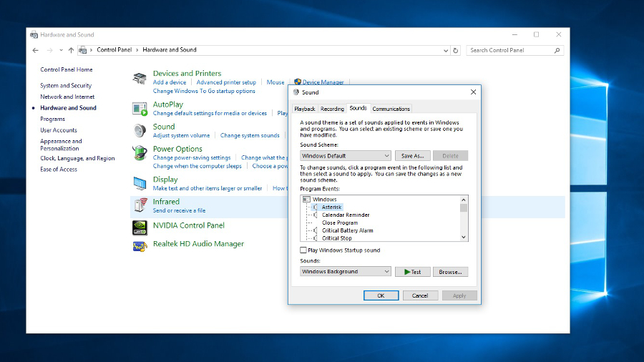
Task: Click the Cancel button
Action: (420, 295)
